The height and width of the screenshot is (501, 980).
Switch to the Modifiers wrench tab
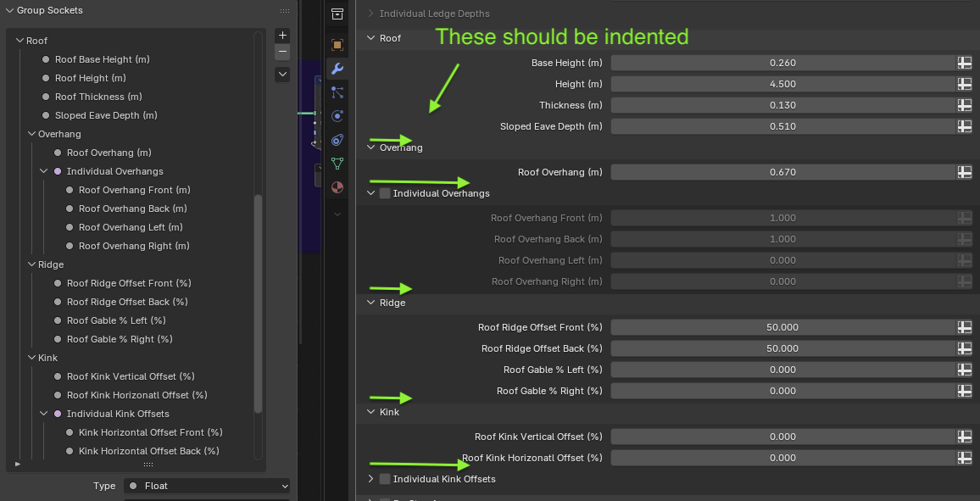(337, 68)
